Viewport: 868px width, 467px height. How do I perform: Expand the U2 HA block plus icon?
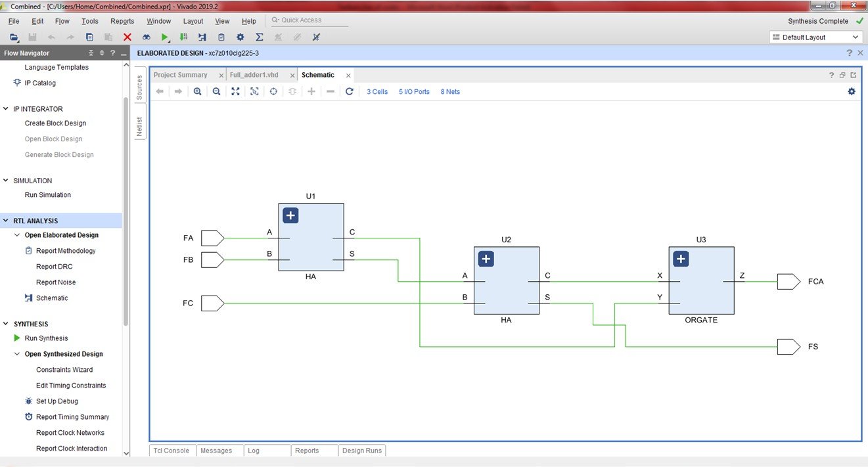486,259
